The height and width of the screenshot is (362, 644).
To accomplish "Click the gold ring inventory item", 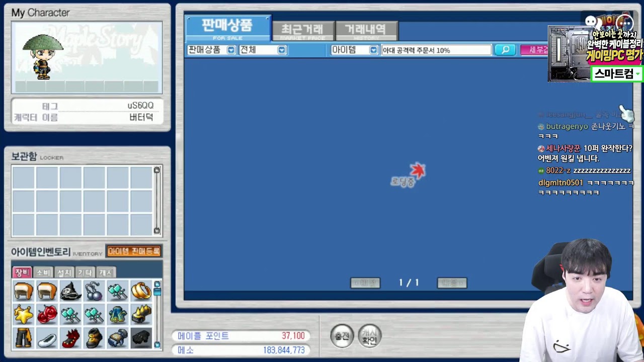I will (x=141, y=291).
